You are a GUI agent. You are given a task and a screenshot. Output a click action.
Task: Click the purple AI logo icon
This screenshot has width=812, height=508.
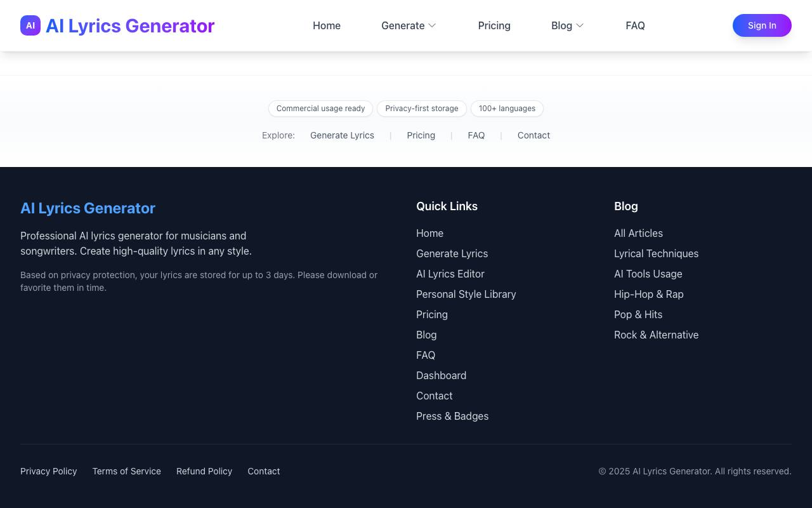30,25
